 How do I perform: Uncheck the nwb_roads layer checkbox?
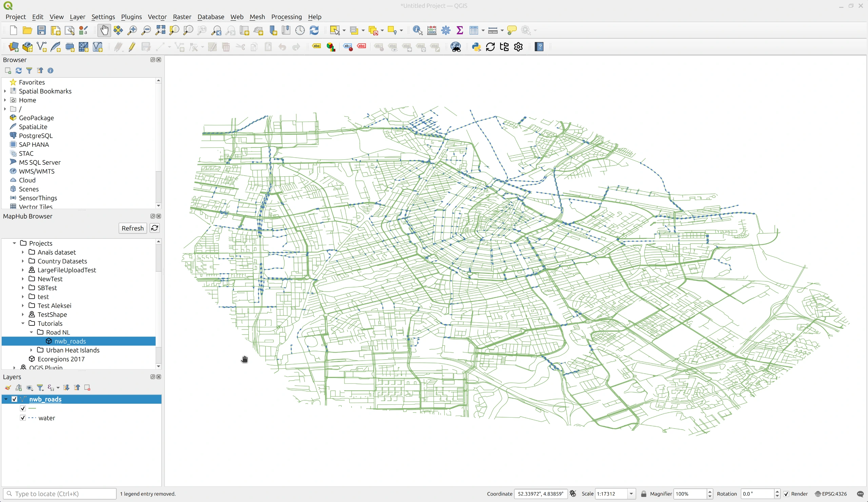tap(15, 399)
